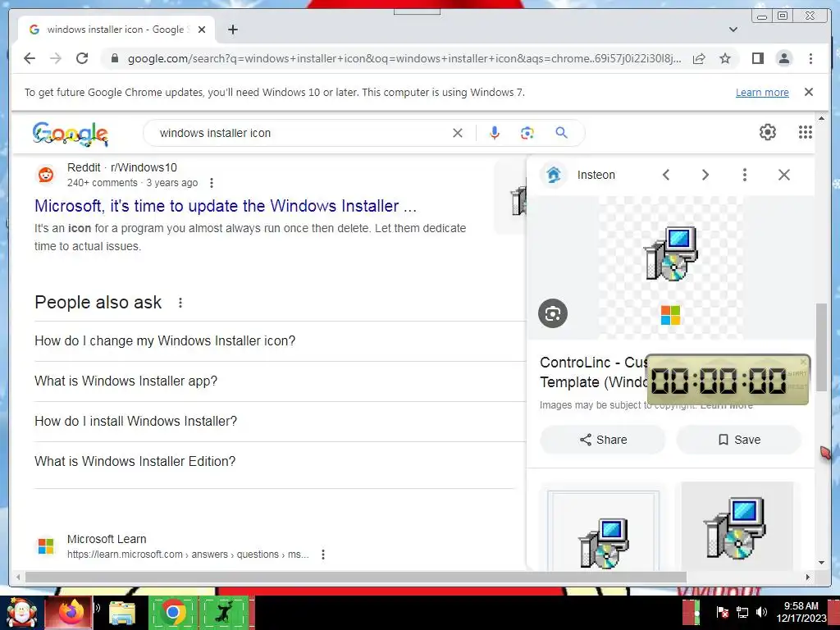840x630 pixels.
Task: Open the taskbar clock and date
Action: (801, 612)
